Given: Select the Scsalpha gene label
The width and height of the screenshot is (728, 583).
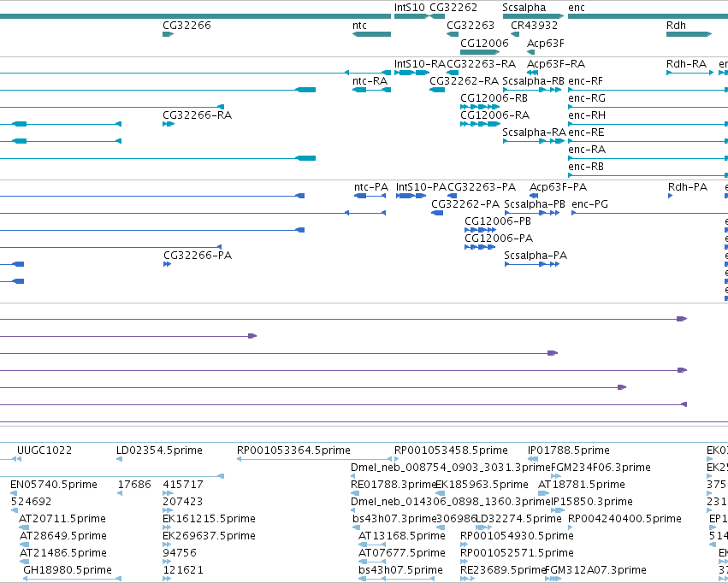Looking at the screenshot, I should point(524,8).
